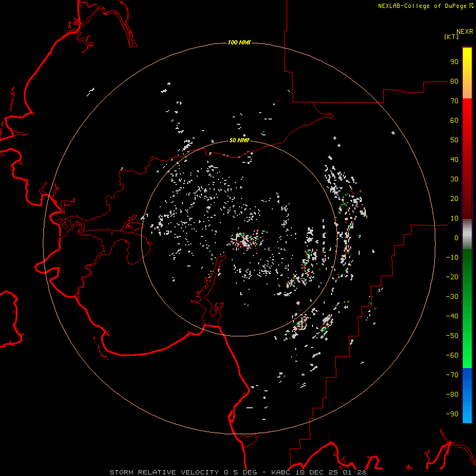Click the -80 value on velocity scale
The image size is (476, 476).
point(452,395)
